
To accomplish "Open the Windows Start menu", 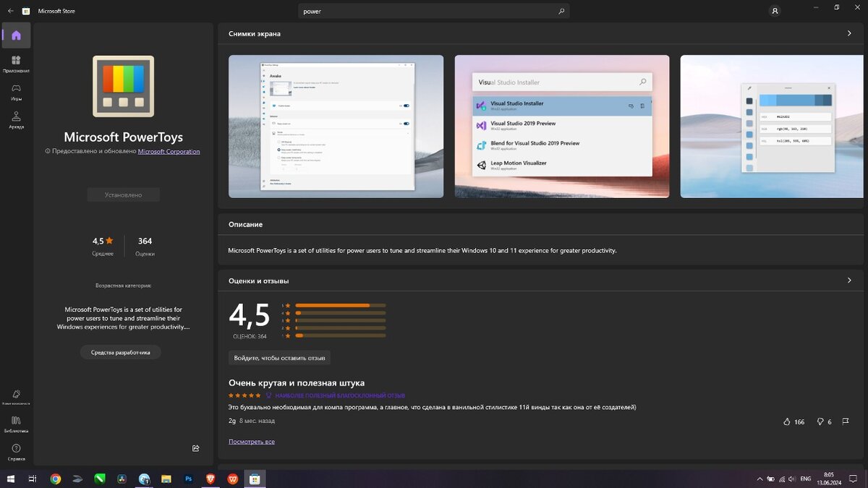I will tap(11, 479).
